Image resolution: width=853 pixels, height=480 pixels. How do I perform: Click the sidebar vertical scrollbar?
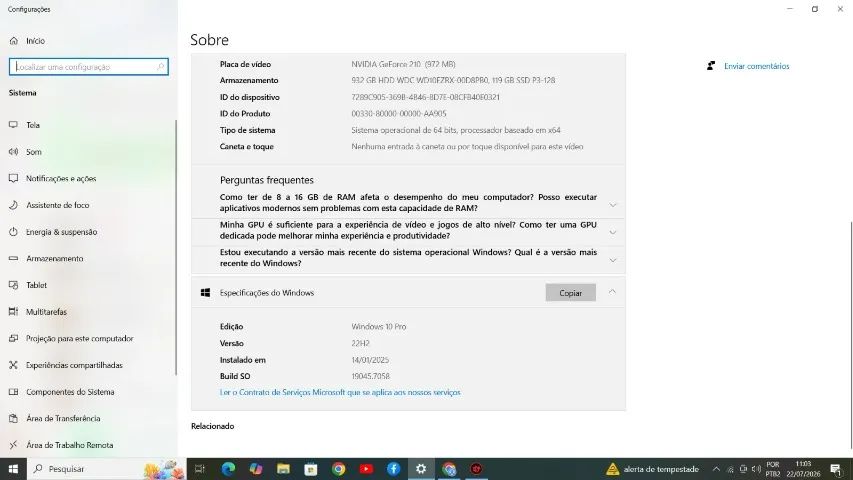176,248
